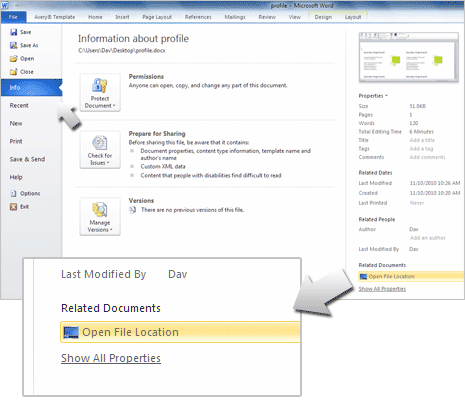Click the 'Add a title' field
This screenshot has height=405, width=465.
pos(422,140)
